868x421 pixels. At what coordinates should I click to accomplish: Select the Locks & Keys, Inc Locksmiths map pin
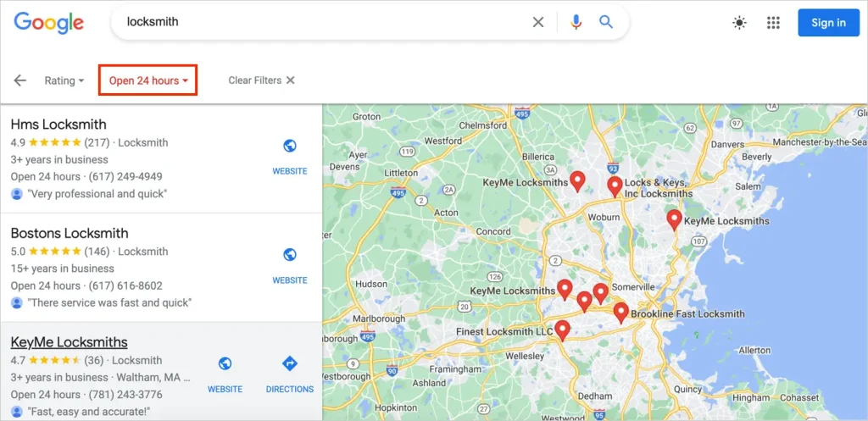coord(615,186)
